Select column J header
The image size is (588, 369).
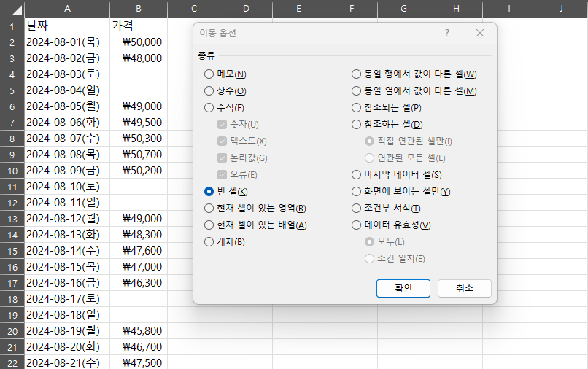pyautogui.click(x=562, y=9)
